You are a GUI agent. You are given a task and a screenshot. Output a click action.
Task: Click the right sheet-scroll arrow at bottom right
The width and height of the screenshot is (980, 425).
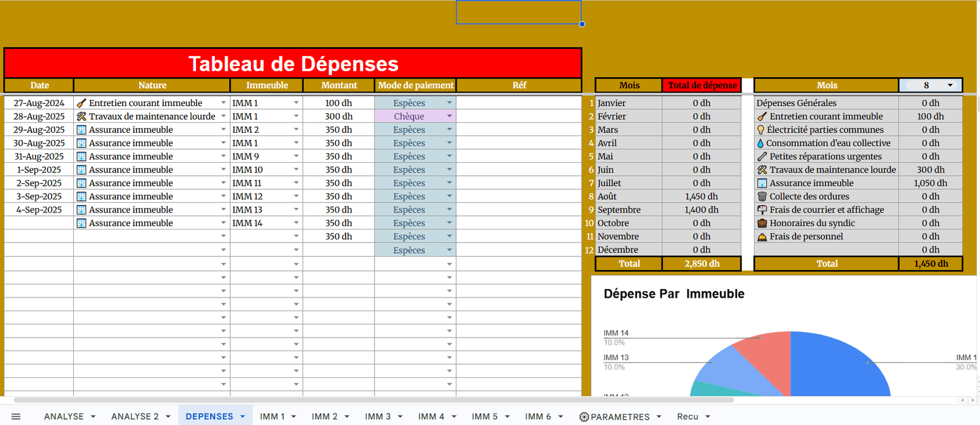point(972,399)
